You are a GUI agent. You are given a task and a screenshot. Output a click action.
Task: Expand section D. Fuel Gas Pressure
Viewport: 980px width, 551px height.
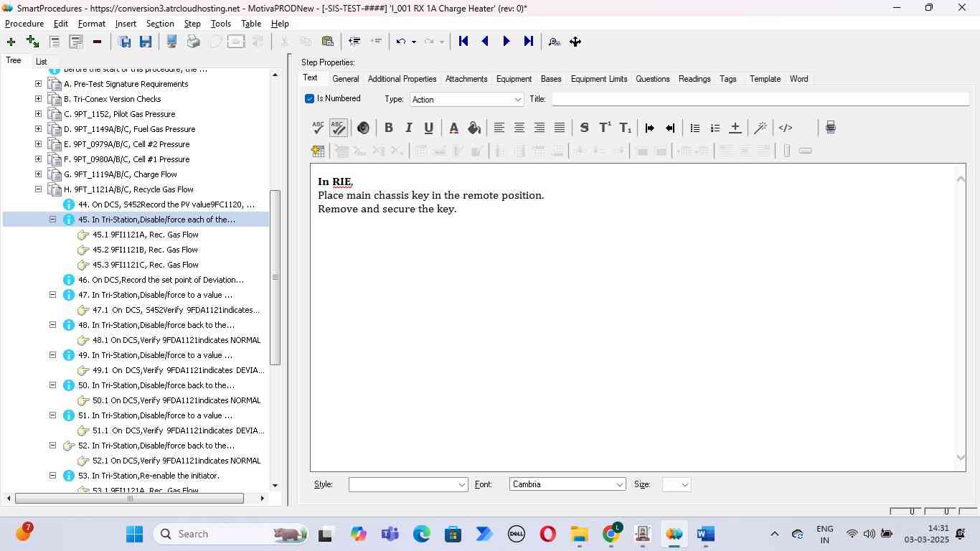38,129
